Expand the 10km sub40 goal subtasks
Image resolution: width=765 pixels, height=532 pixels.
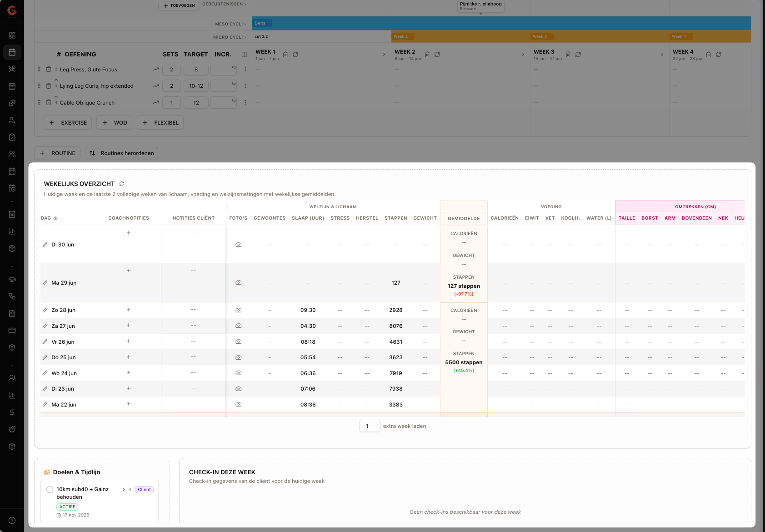pos(124,490)
